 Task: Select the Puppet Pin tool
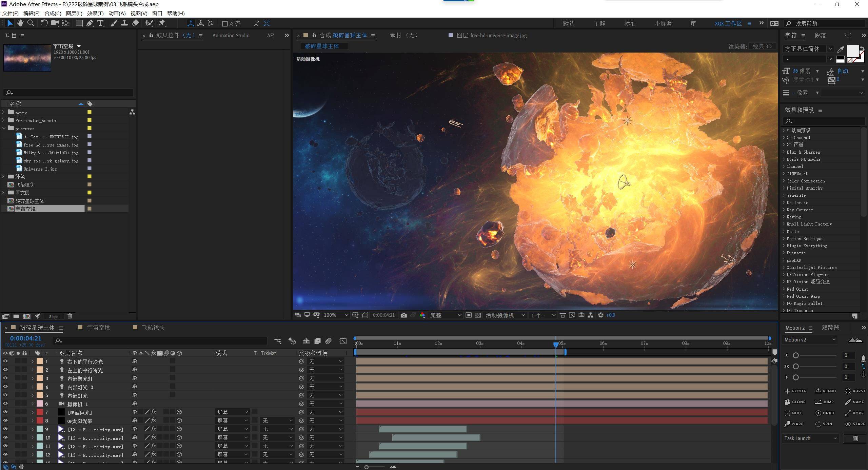tap(162, 23)
